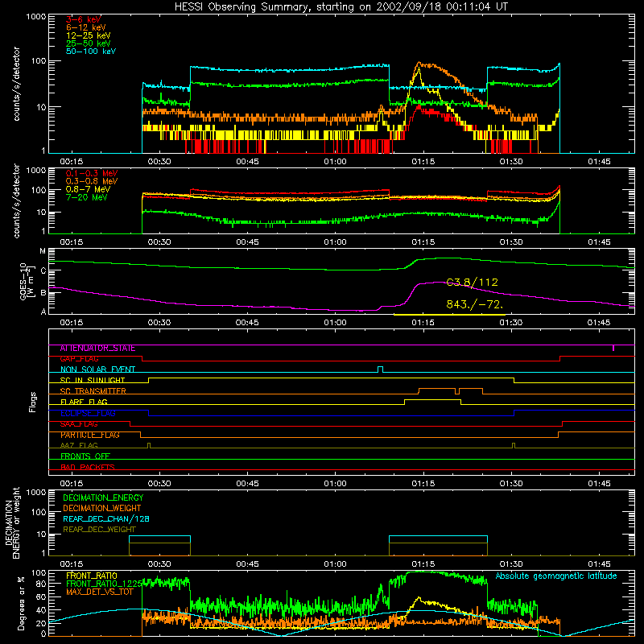Image resolution: width=644 pixels, height=644 pixels.
Task: Click the GOES-10 vertical axis label
Action: [27, 281]
